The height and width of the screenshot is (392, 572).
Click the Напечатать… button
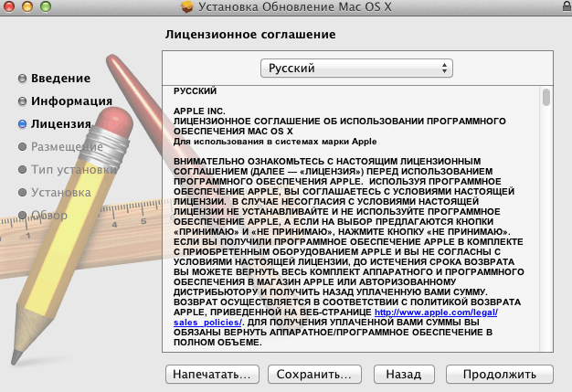(x=212, y=374)
